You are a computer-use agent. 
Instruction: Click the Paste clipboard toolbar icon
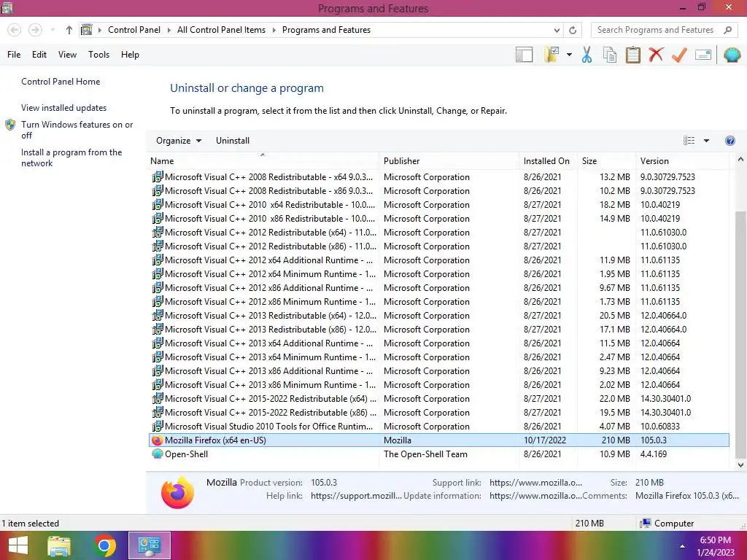click(x=632, y=55)
